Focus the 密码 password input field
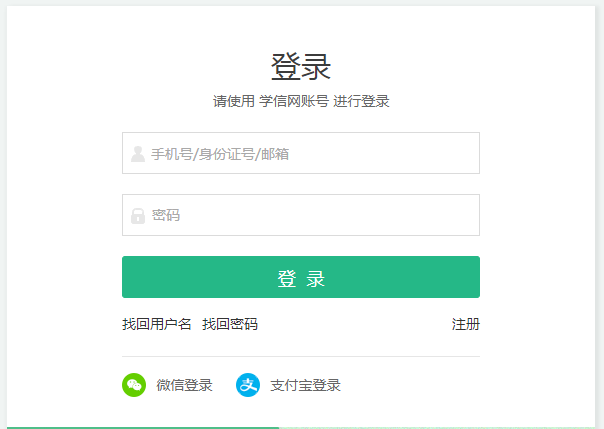 310,215
